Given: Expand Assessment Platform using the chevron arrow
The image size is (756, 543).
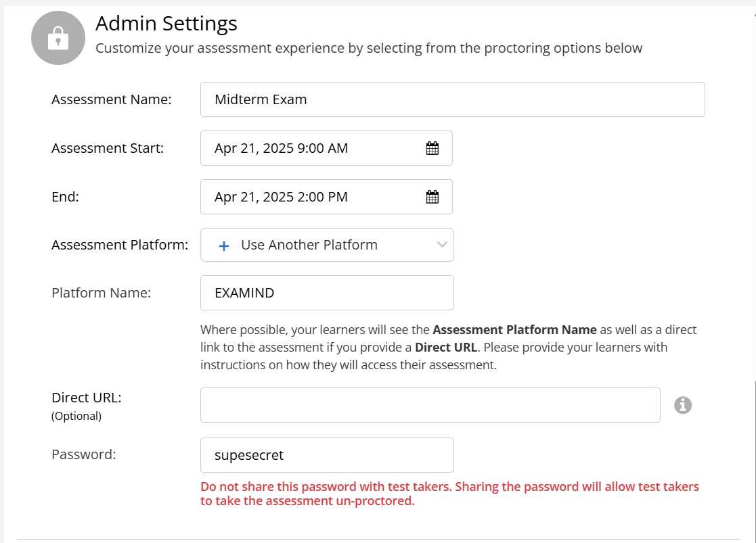Looking at the screenshot, I should [442, 245].
